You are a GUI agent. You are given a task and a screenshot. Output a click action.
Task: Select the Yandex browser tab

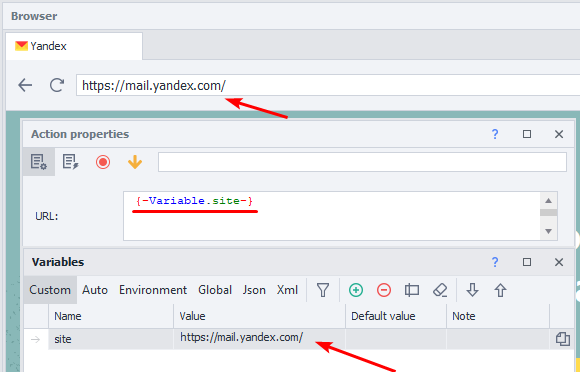(x=74, y=46)
